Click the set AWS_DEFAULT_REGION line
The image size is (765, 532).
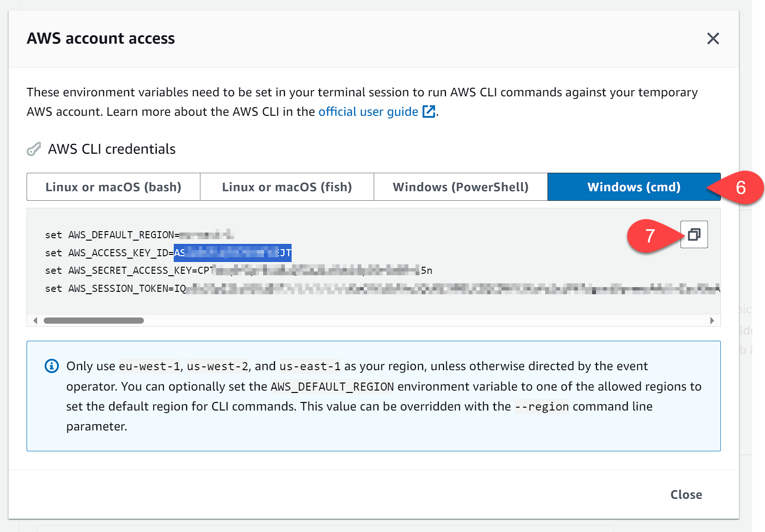[140, 235]
